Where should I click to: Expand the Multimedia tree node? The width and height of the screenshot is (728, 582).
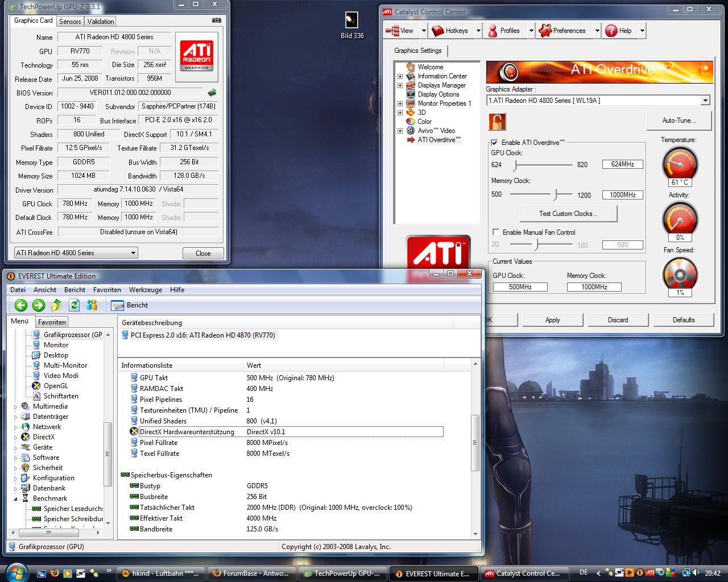click(15, 406)
